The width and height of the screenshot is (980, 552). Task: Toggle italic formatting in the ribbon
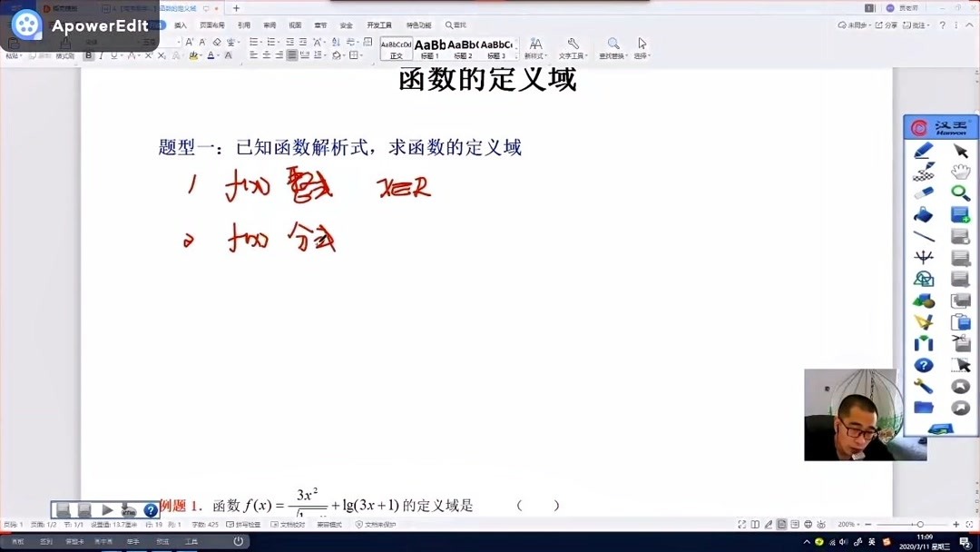101,54
